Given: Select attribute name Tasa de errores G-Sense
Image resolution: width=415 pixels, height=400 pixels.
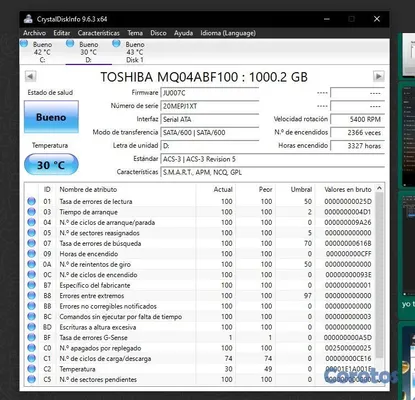Looking at the screenshot, I should point(93,338).
